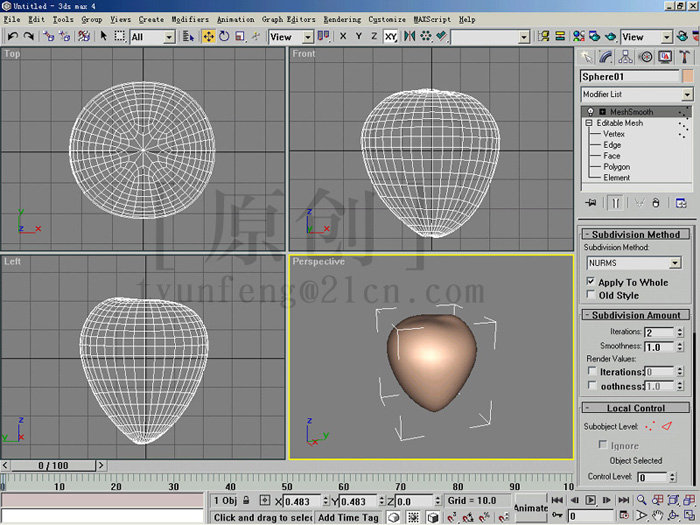Image resolution: width=700 pixels, height=525 pixels.
Task: Click the Pan hand viewport control
Action: coord(658,516)
